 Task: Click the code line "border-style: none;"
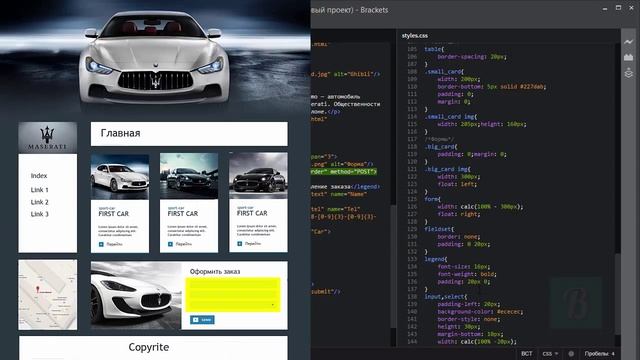pyautogui.click(x=468, y=319)
